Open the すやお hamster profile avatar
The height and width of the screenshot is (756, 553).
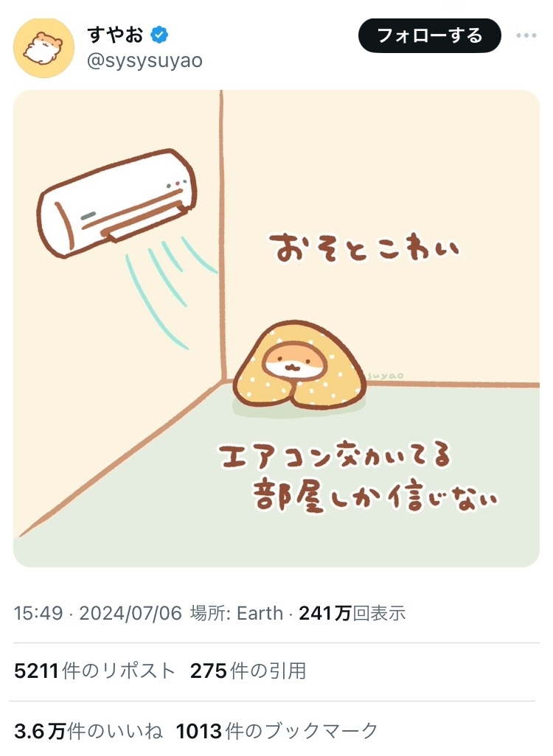pos(44,48)
